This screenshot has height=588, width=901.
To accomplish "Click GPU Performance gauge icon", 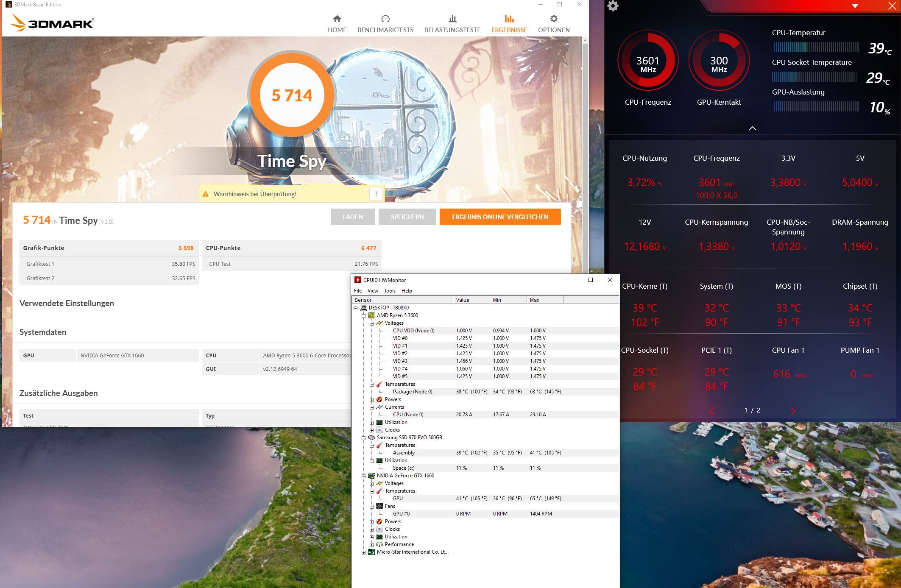I will [x=379, y=544].
